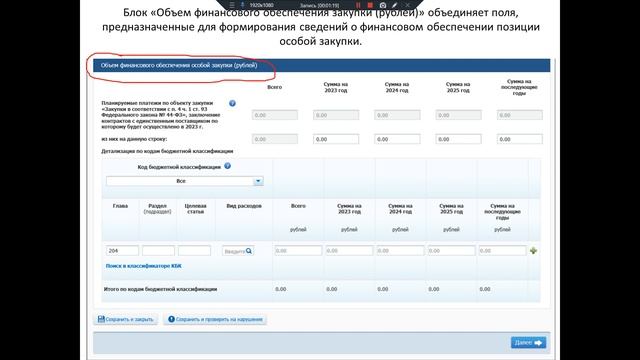Close the recorder toolbar with X
This screenshot has height=360, width=640.
point(407,5)
